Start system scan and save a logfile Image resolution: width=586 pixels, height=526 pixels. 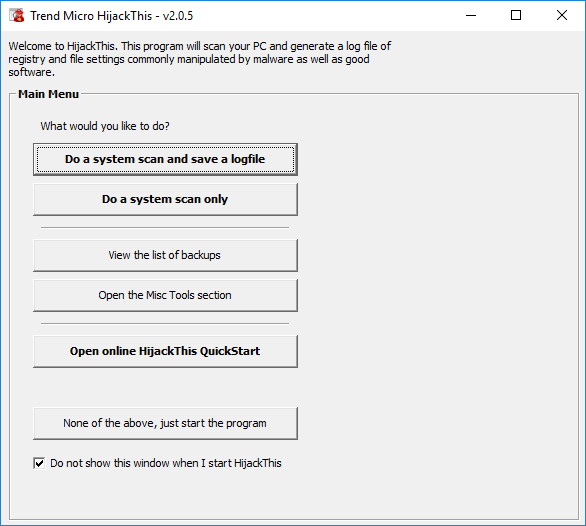(x=165, y=159)
